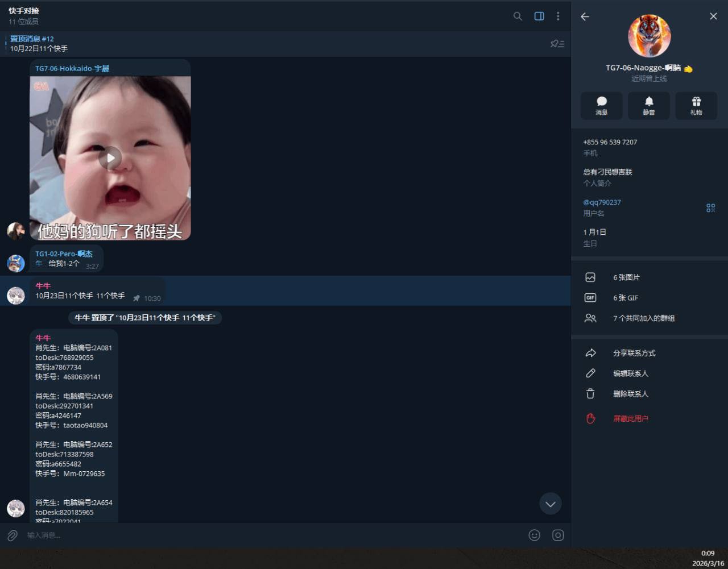Close the profile panel
Screen dimensions: 728x569
[x=713, y=16]
